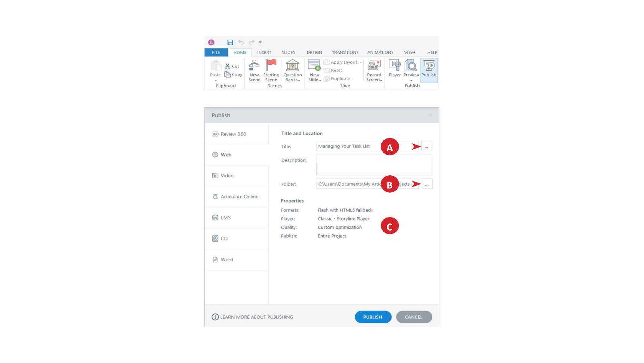Screen dimensions: 644x363
Task: Set Starting Scene with flag icon
Action: (271, 71)
